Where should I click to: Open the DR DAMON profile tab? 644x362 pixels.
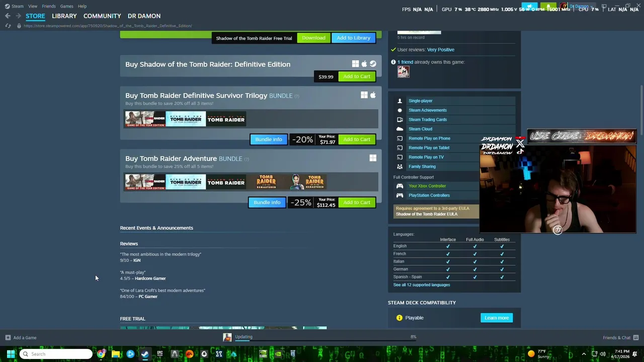144,16
